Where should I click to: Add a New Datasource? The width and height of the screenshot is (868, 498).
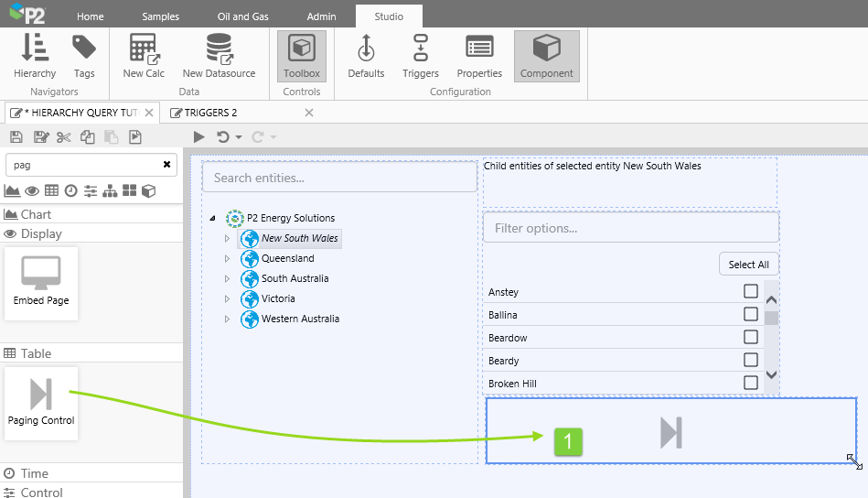pos(219,56)
